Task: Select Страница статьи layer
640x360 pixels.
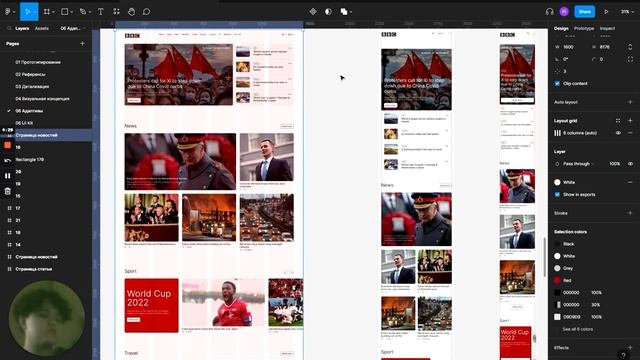Action: coord(34,269)
